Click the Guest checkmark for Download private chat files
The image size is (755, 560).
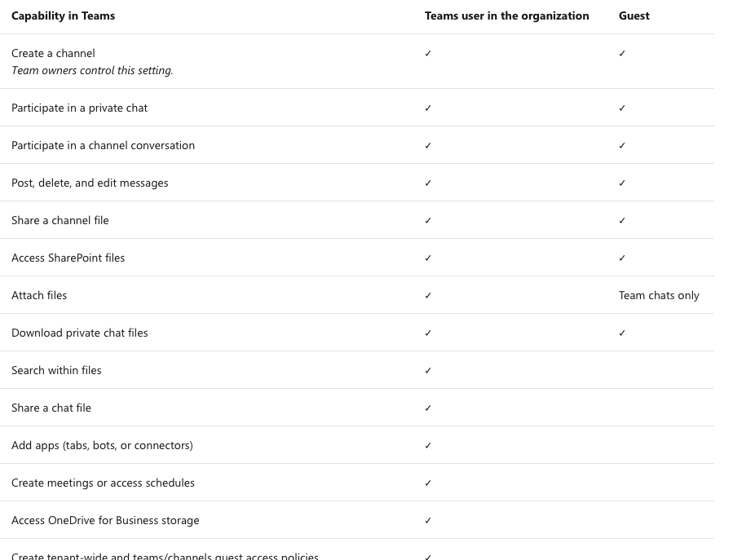(622, 333)
